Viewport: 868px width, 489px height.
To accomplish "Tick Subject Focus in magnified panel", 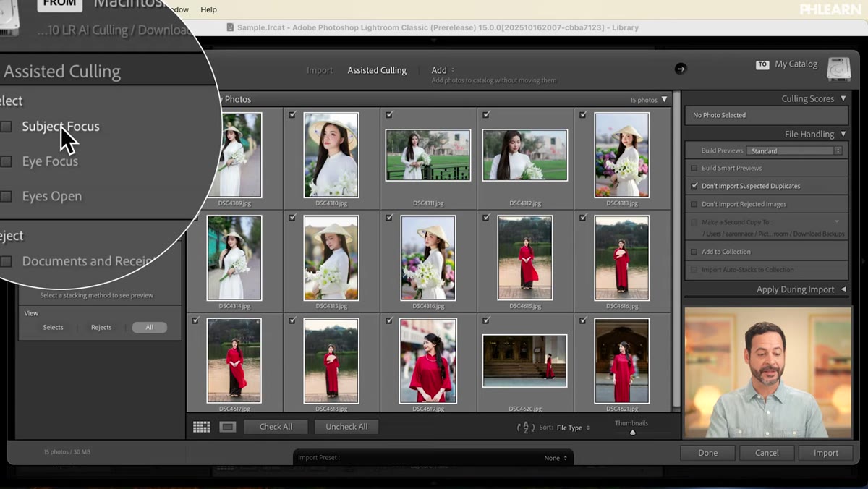I will pos(6,127).
